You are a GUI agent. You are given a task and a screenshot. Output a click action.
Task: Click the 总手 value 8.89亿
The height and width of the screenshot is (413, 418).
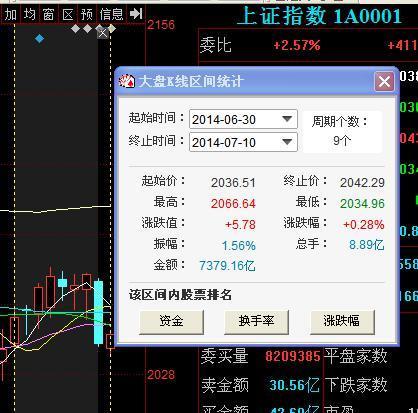coord(366,245)
